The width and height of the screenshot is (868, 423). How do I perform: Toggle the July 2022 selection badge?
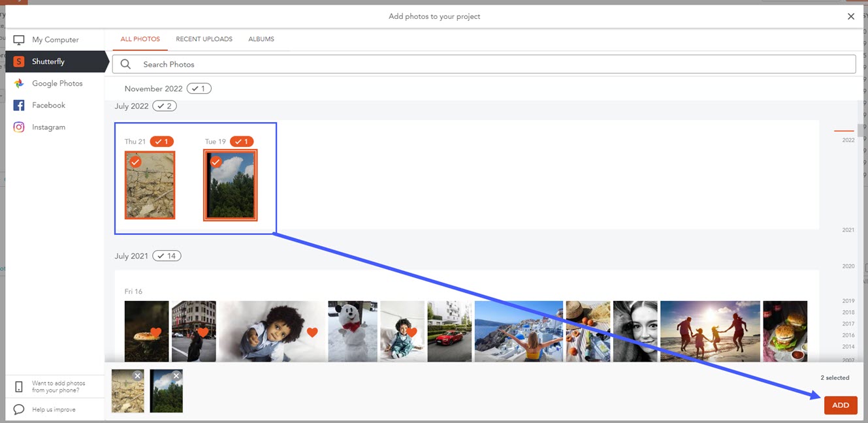coord(164,106)
